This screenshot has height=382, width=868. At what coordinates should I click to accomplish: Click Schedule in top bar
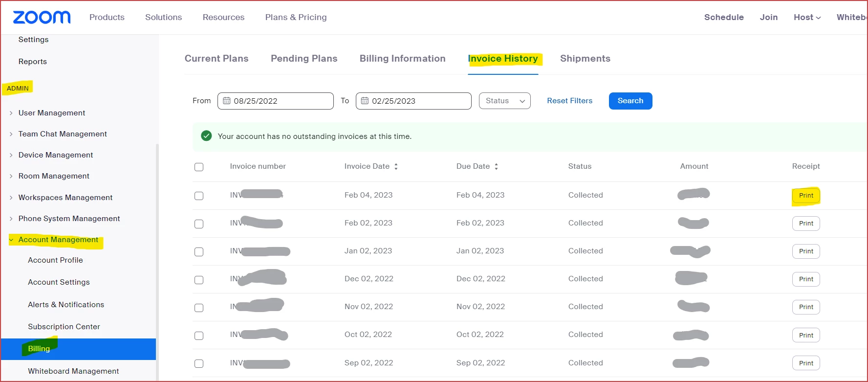pos(724,17)
